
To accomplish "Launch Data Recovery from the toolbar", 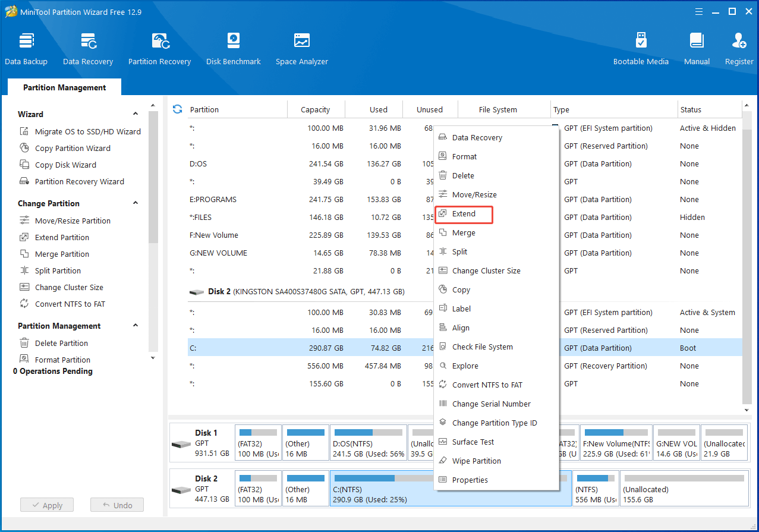I will (88, 49).
